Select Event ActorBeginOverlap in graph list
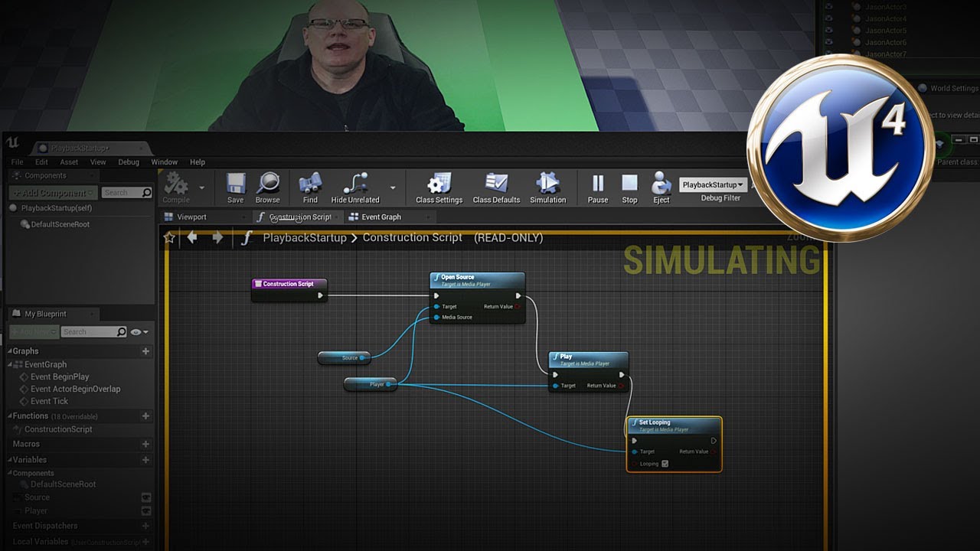980x551 pixels. [75, 390]
